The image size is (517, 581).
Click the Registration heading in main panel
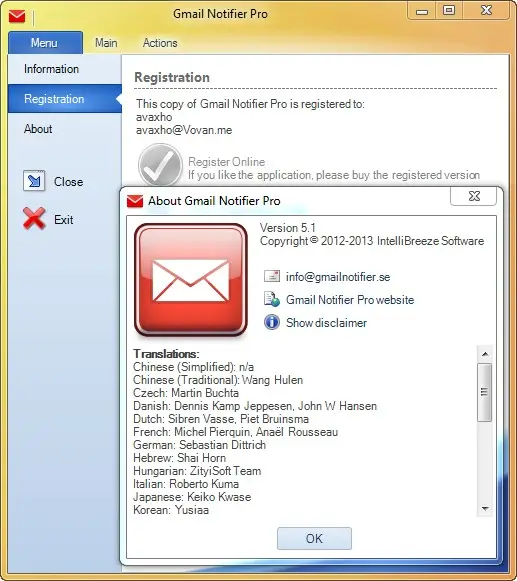point(172,77)
